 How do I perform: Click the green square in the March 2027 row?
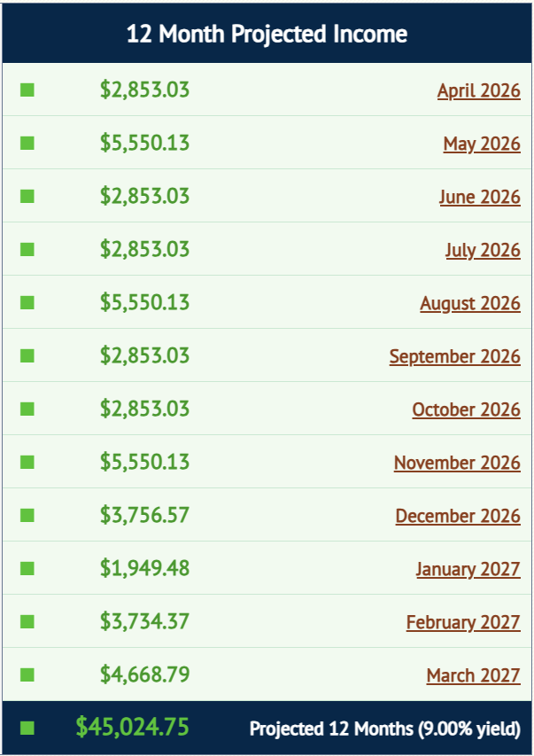coord(27,674)
